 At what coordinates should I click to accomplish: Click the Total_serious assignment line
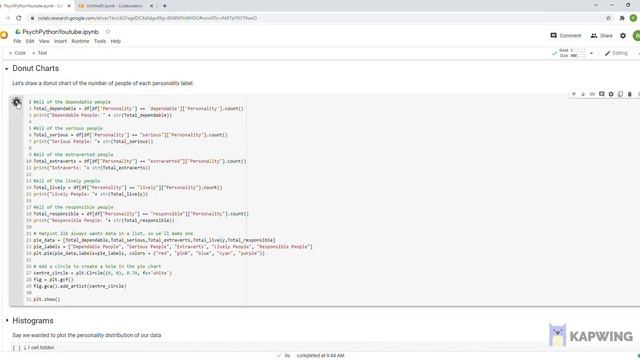130,135
